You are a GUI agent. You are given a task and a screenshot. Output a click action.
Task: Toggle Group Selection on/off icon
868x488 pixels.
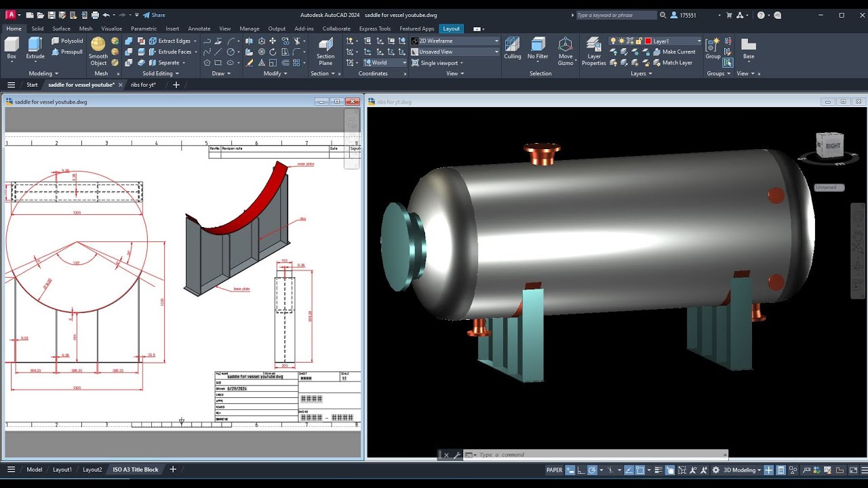point(728,62)
